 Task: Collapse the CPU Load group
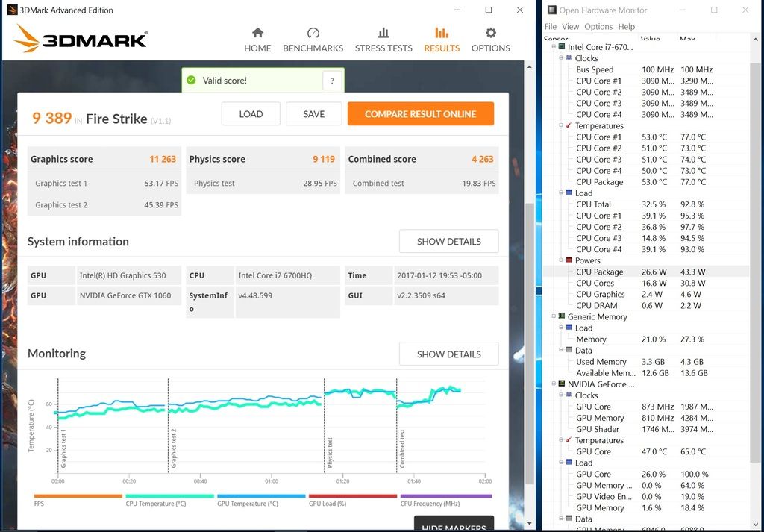click(561, 193)
